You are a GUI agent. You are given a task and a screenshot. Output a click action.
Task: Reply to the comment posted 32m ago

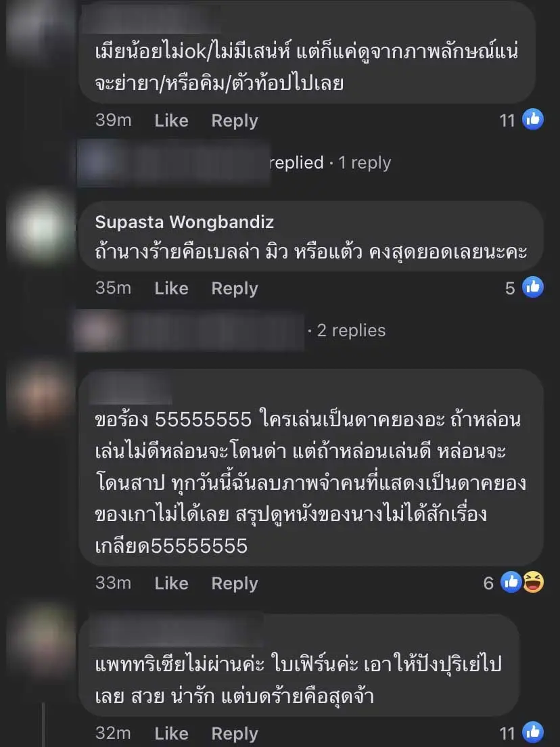pyautogui.click(x=235, y=733)
